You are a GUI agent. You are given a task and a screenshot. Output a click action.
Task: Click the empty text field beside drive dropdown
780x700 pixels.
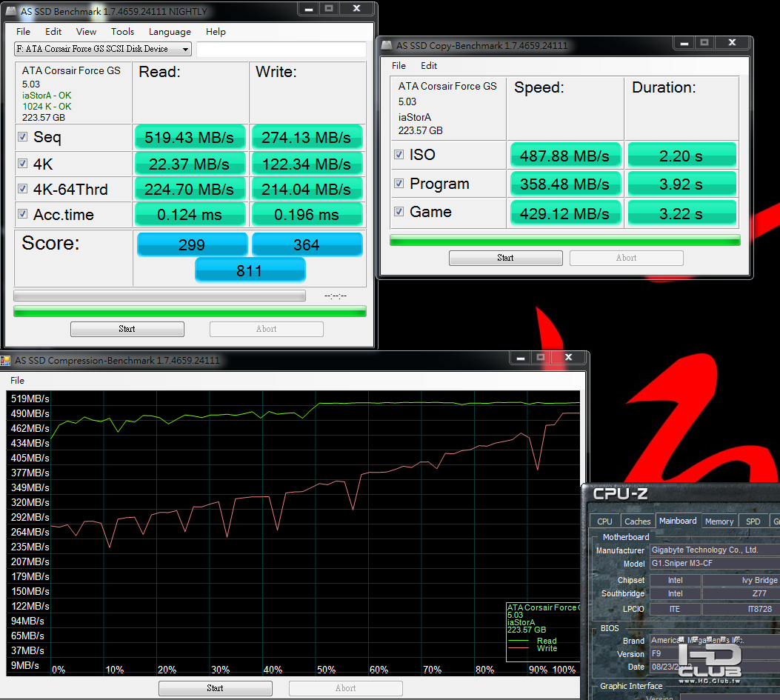(281, 49)
